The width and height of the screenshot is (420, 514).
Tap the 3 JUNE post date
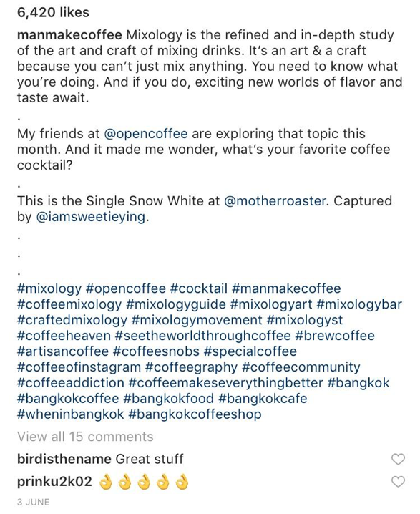click(33, 503)
